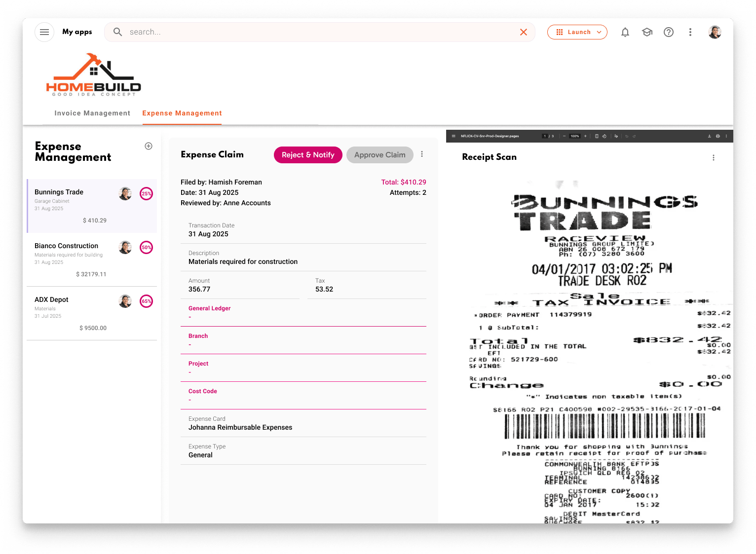This screenshot has height=554, width=756.
Task: Open the Launch dropdown
Action: pos(577,32)
